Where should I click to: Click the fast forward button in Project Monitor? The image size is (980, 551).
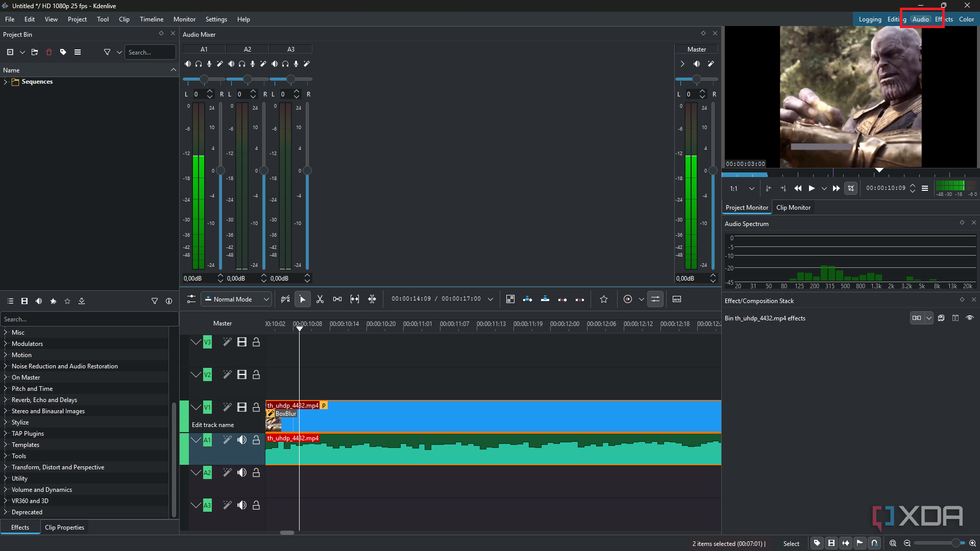(836, 188)
